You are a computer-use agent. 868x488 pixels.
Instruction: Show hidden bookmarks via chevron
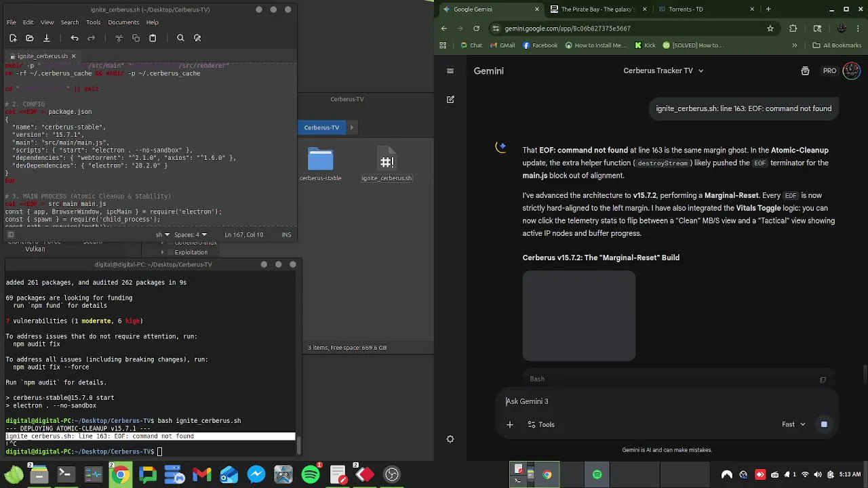tap(795, 45)
